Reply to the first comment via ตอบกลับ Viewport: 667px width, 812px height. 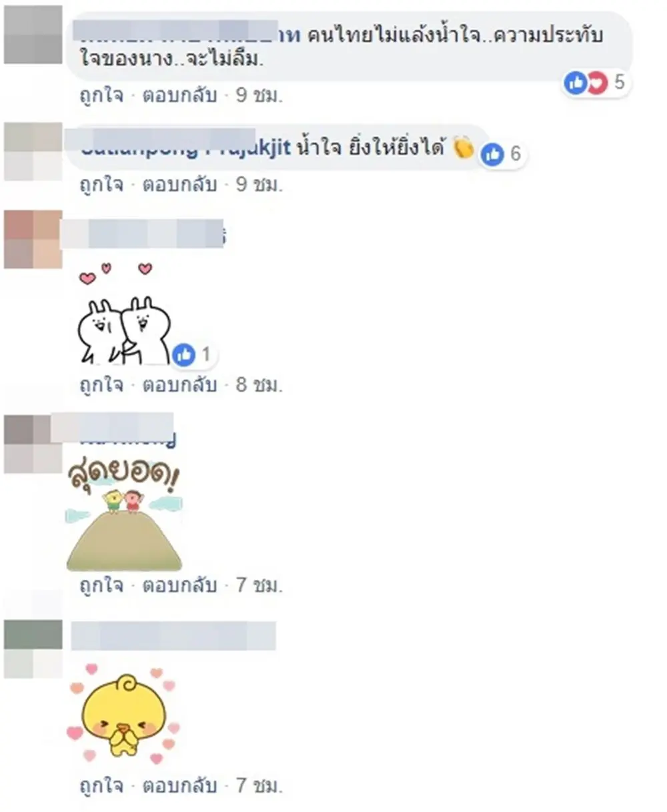tap(179, 95)
